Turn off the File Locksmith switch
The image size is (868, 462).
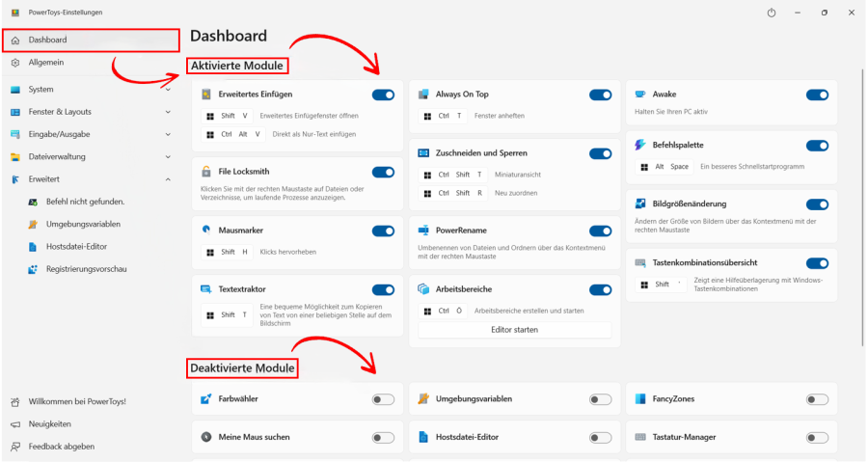(x=383, y=172)
